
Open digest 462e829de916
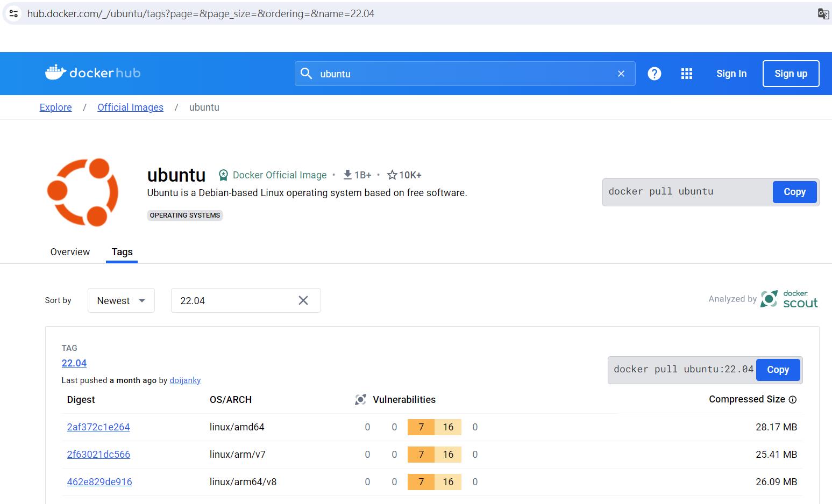pyautogui.click(x=99, y=482)
